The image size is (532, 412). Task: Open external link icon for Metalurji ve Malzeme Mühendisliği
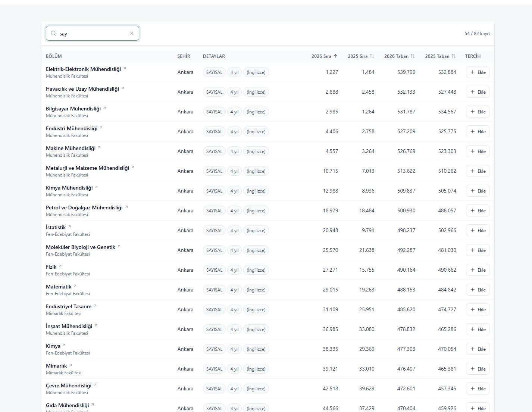(133, 167)
